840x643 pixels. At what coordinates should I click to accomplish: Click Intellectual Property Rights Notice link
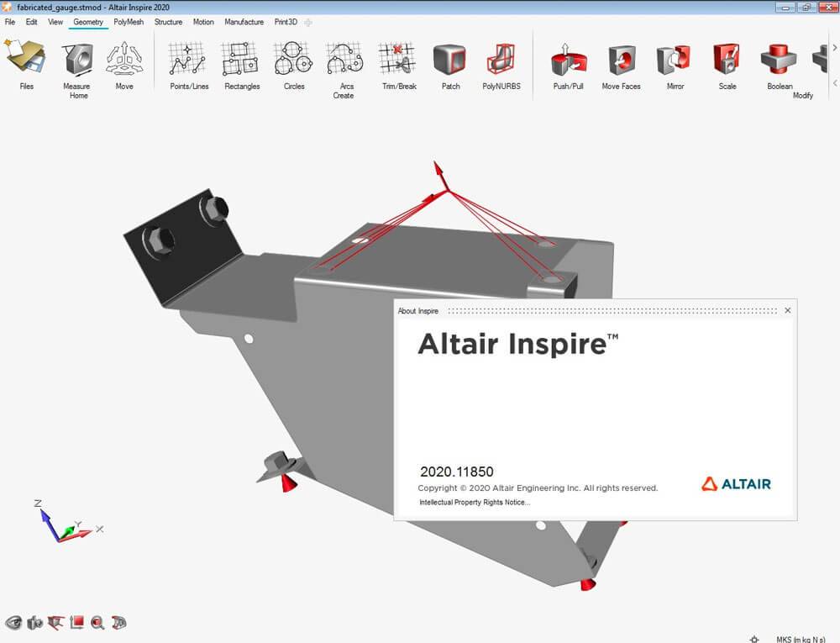coord(475,503)
